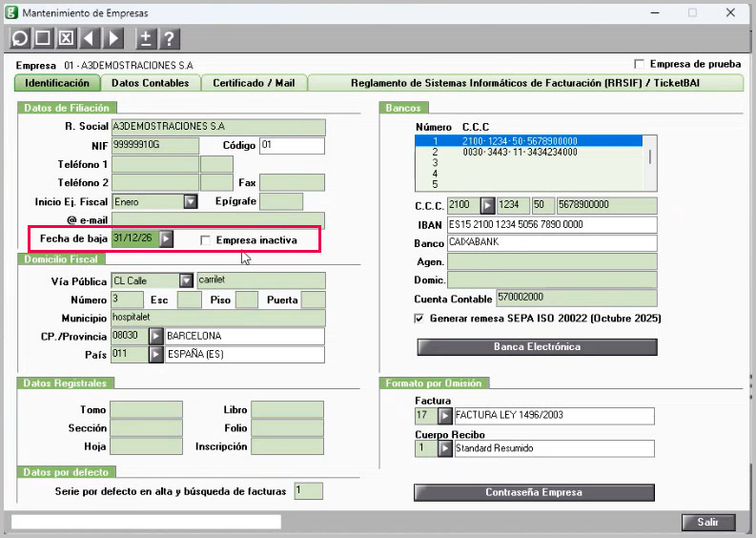
Task: Open the C.C.C. bank code lookup arrow
Action: point(488,205)
